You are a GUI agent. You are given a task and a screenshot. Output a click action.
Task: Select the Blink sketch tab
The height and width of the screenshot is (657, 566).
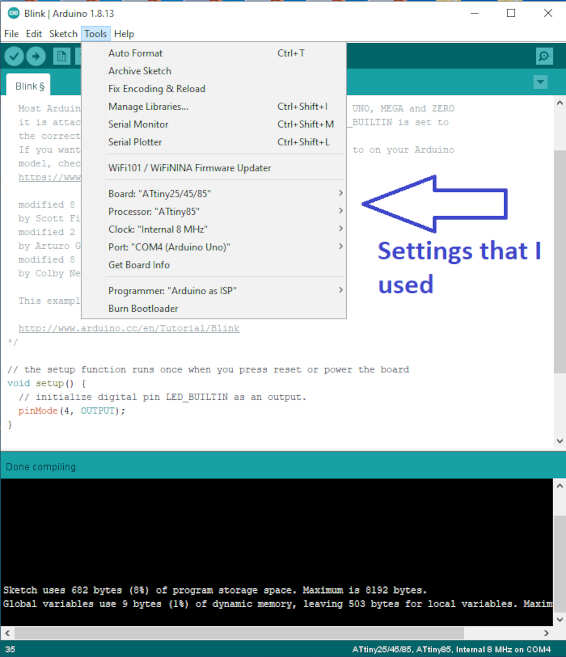click(29, 86)
